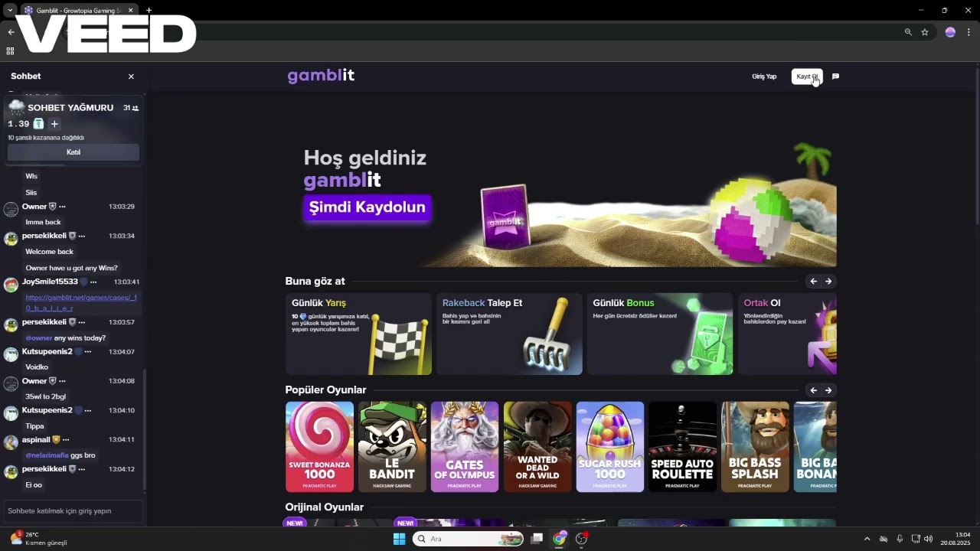Open Task View from the taskbar
The width and height of the screenshot is (980, 551).
pos(537,539)
